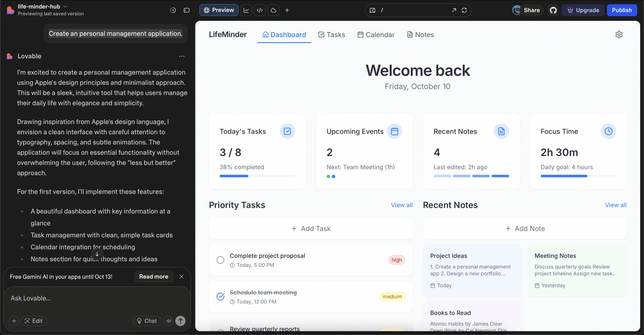The width and height of the screenshot is (644, 335).
Task: Check off Complete project proposal task
Action: pyautogui.click(x=220, y=260)
